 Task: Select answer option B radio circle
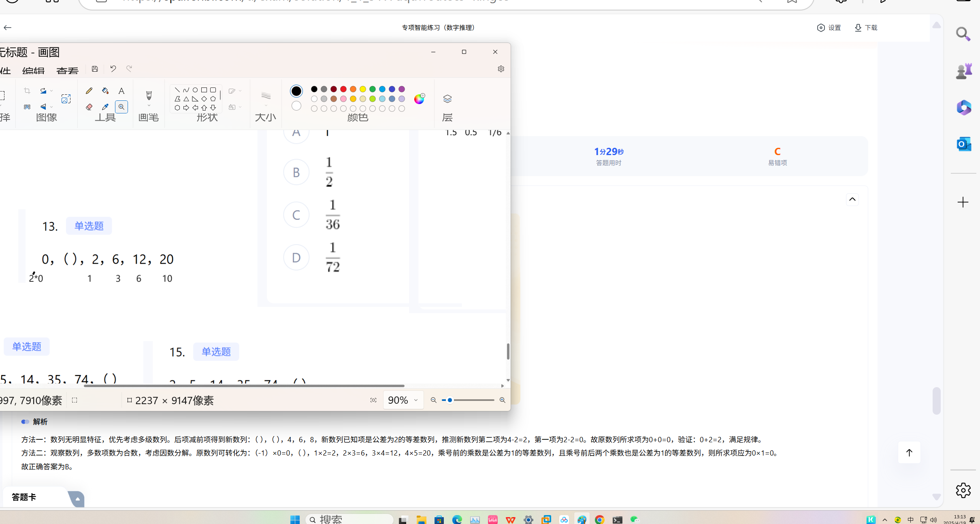296,172
